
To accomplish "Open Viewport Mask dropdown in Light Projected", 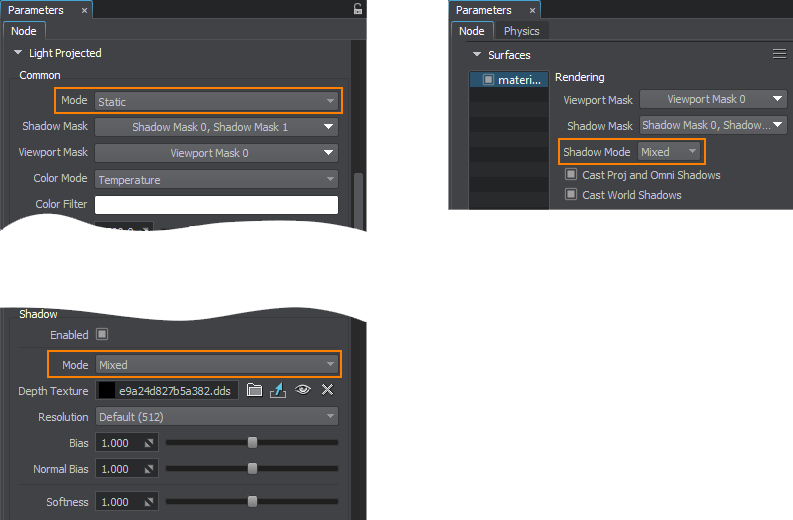I will click(216, 153).
